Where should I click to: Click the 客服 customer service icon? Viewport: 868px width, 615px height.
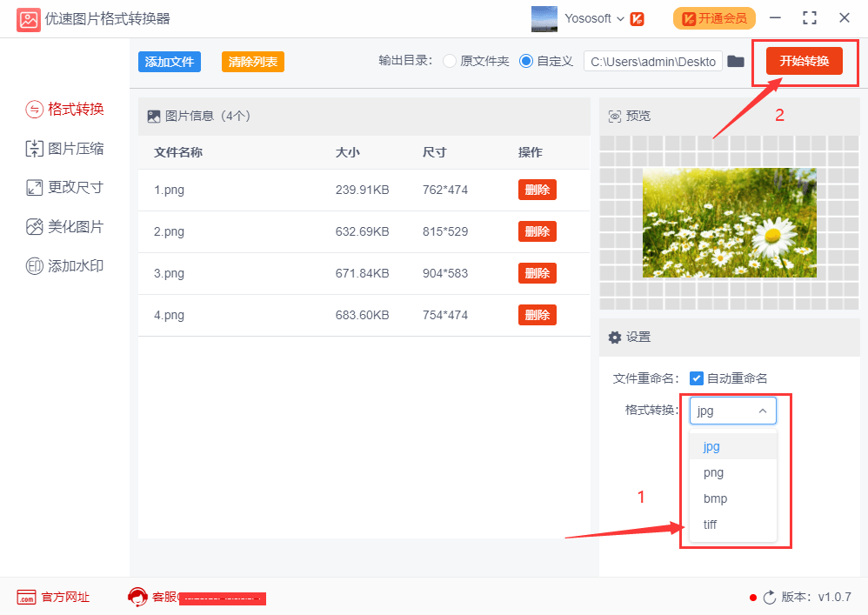pyautogui.click(x=137, y=597)
